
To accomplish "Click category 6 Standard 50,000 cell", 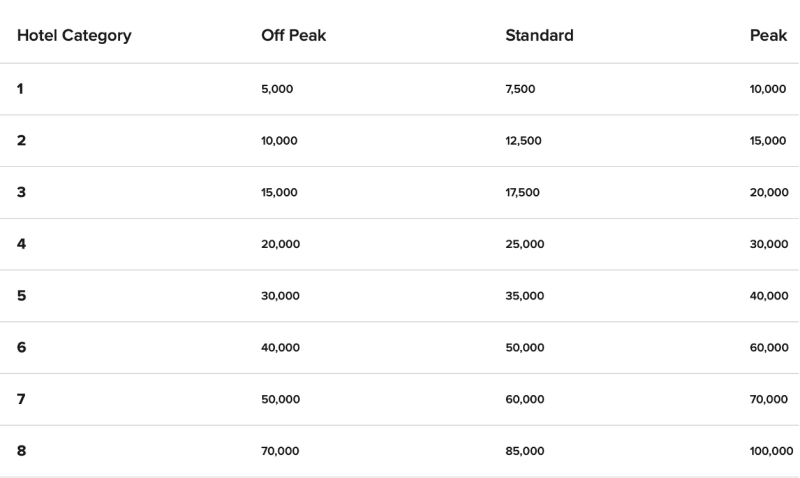I will tap(525, 348).
